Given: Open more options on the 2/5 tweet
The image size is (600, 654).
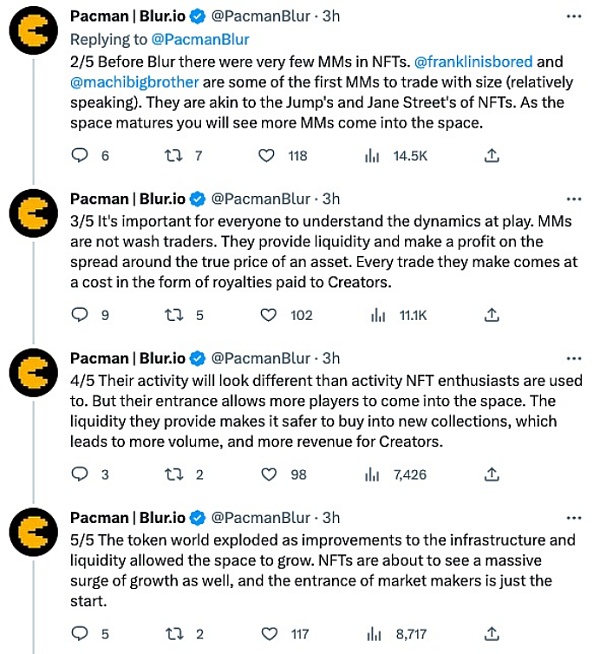Looking at the screenshot, I should tap(573, 18).
